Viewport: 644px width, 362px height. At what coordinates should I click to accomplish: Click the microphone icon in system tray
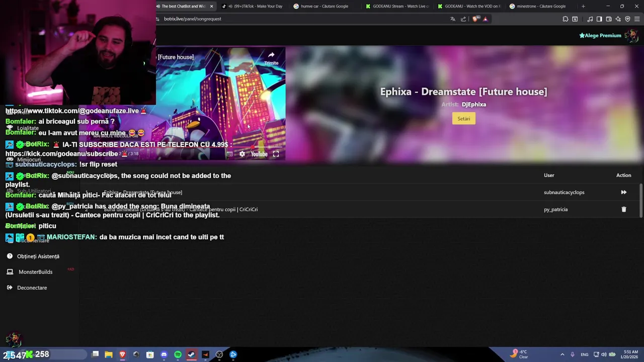[x=572, y=354]
